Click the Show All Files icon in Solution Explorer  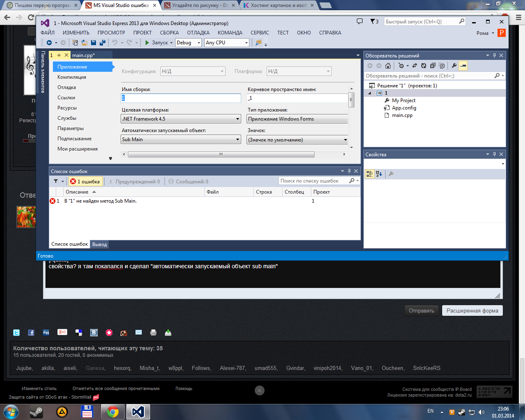click(442, 66)
